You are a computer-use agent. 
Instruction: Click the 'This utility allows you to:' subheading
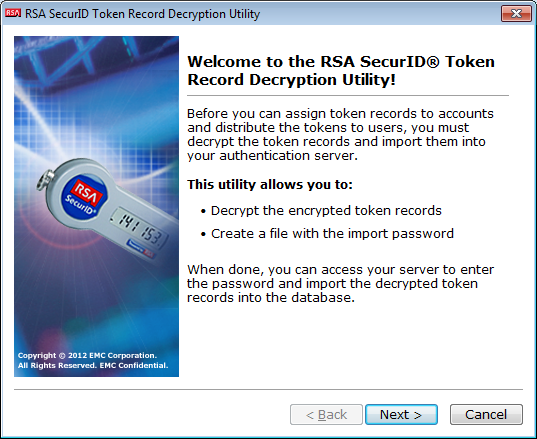pyautogui.click(x=270, y=184)
